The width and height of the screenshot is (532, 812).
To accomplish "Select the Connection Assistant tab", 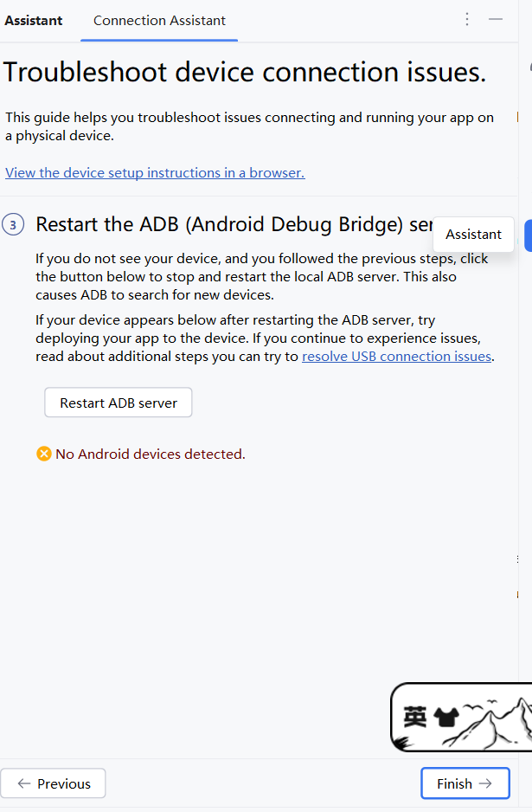I will [159, 20].
